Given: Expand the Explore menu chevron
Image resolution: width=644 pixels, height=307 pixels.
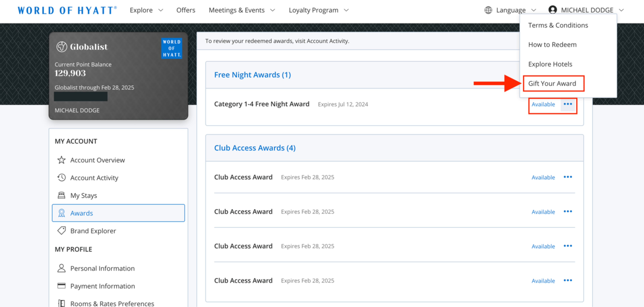Looking at the screenshot, I should (x=161, y=10).
